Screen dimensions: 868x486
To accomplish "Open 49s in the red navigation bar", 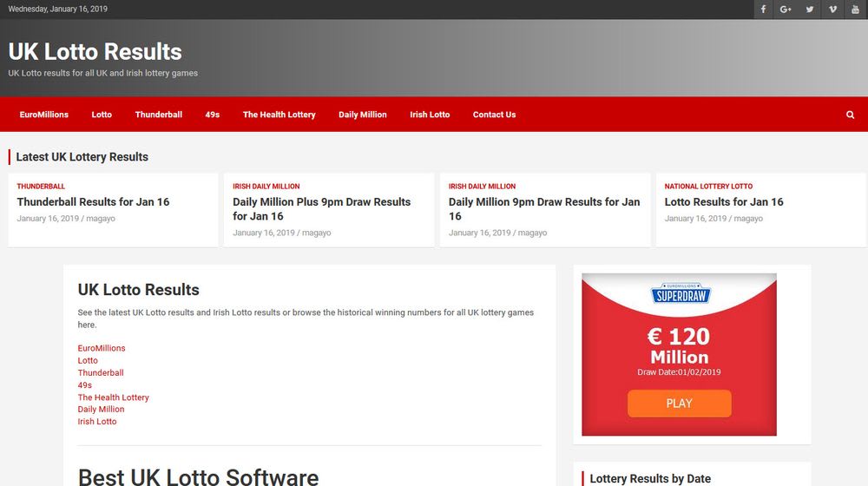I will coord(213,115).
